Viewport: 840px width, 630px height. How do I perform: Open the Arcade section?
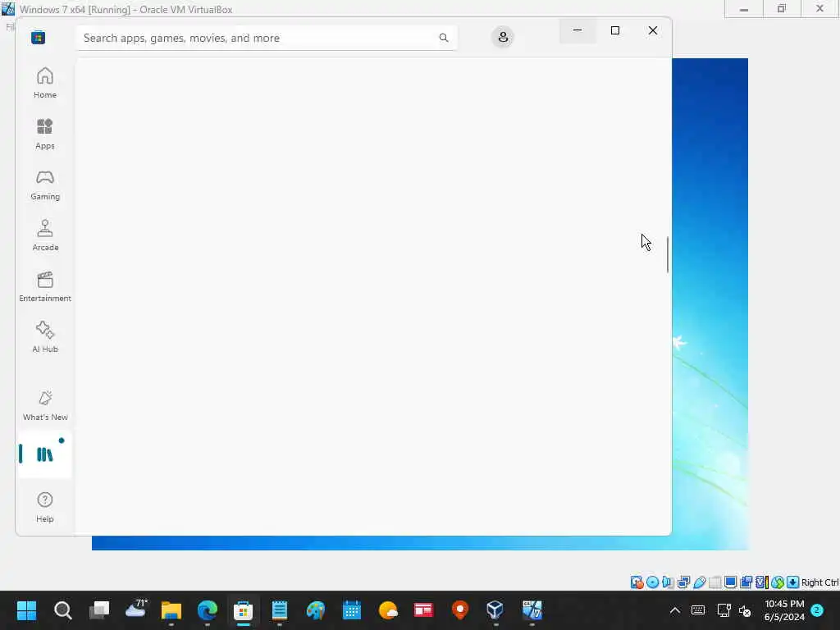point(45,235)
